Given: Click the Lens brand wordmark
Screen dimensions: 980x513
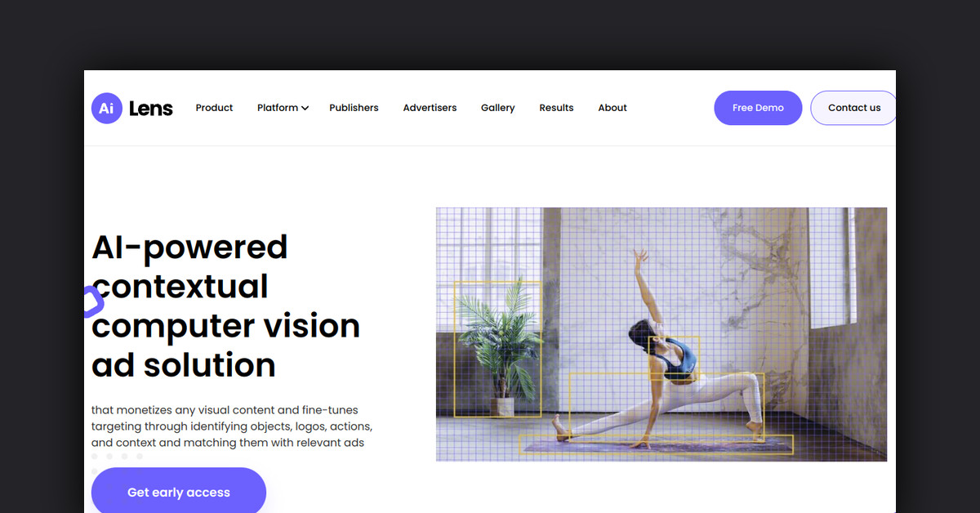Looking at the screenshot, I should 151,108.
